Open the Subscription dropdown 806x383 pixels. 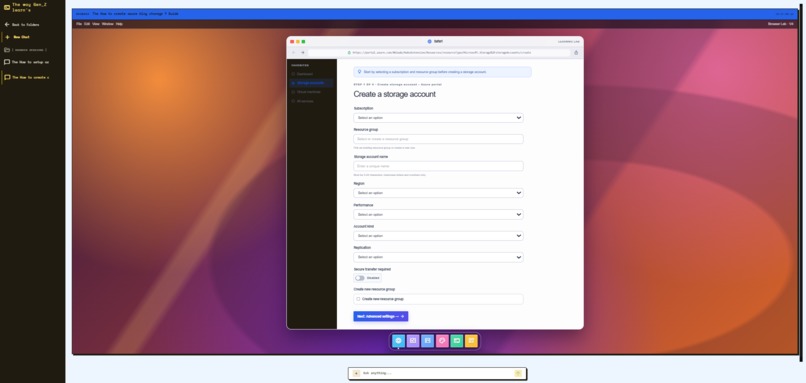(438, 118)
